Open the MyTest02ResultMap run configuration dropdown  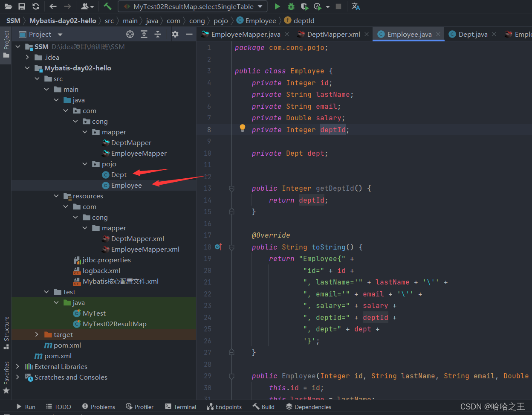coord(193,6)
